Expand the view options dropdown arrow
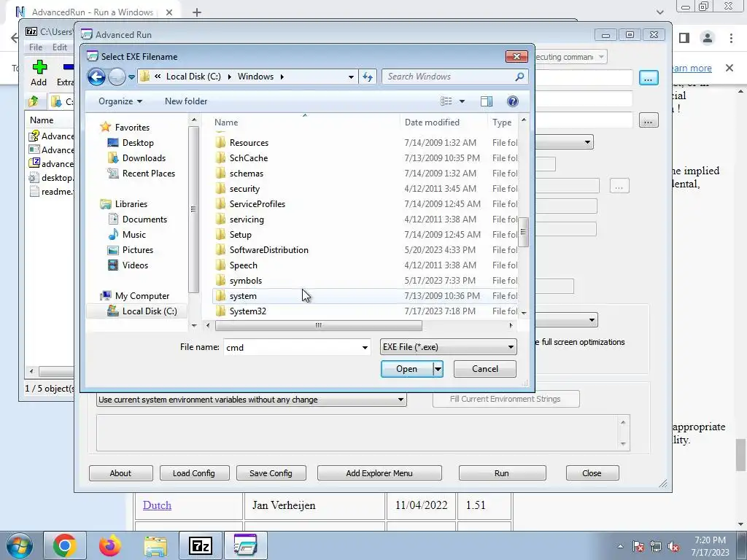The height and width of the screenshot is (560, 747). [x=462, y=101]
